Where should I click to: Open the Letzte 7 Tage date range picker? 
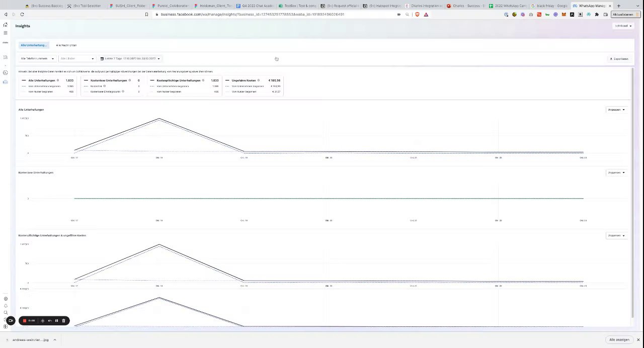(130, 59)
